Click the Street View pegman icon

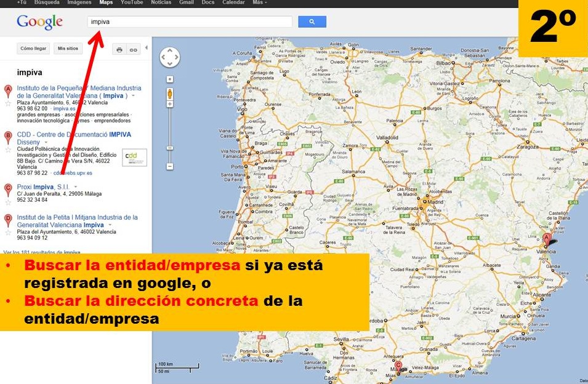pos(170,94)
